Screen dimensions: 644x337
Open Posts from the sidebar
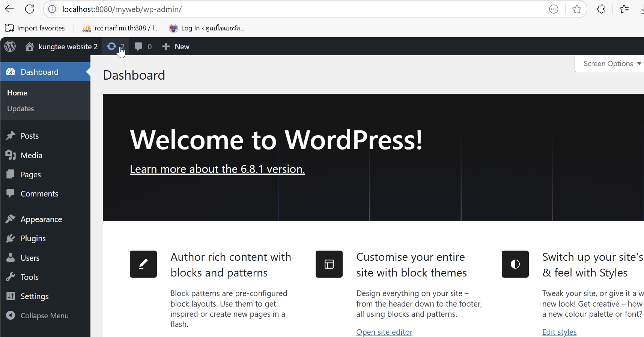click(30, 136)
